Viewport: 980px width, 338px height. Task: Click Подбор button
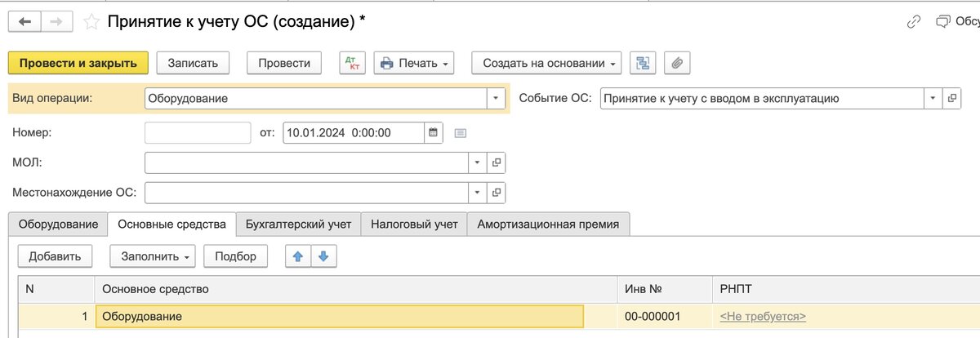(235, 256)
